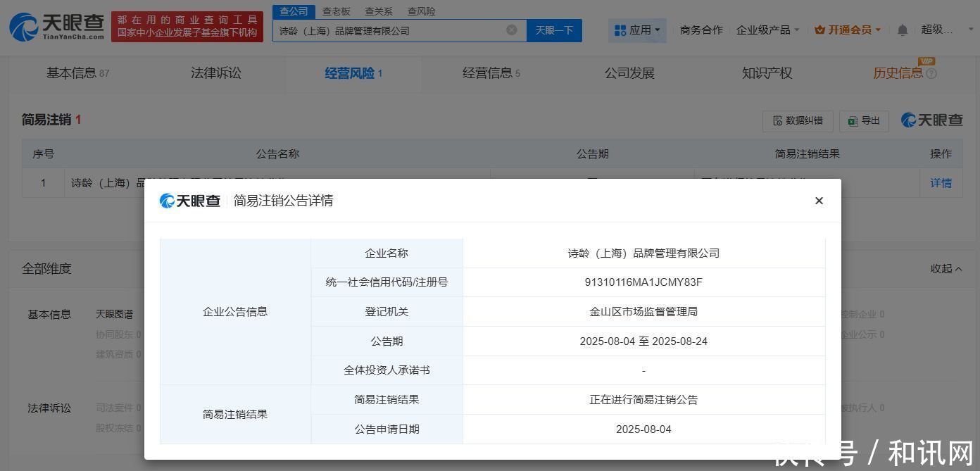The image size is (980, 471).
Task: Open 详情 link in the table row
Action: pyautogui.click(x=941, y=183)
